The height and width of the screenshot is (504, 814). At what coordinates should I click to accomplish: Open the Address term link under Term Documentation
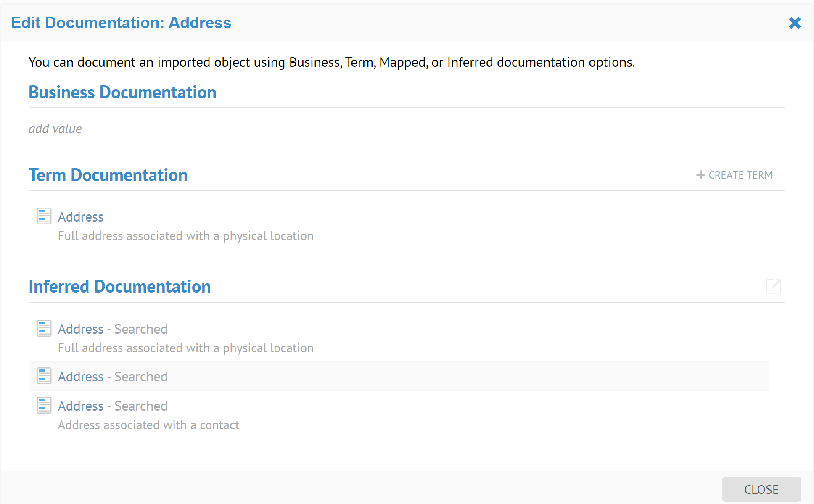(x=81, y=217)
